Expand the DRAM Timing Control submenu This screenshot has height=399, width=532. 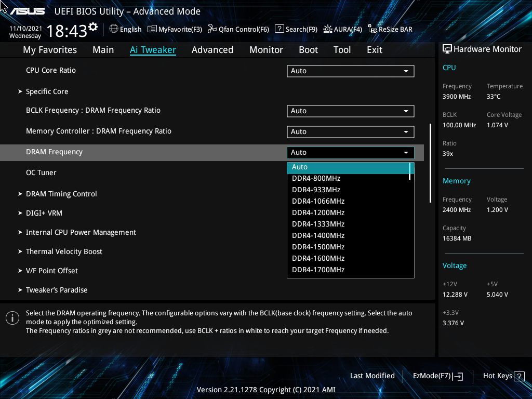pos(61,194)
